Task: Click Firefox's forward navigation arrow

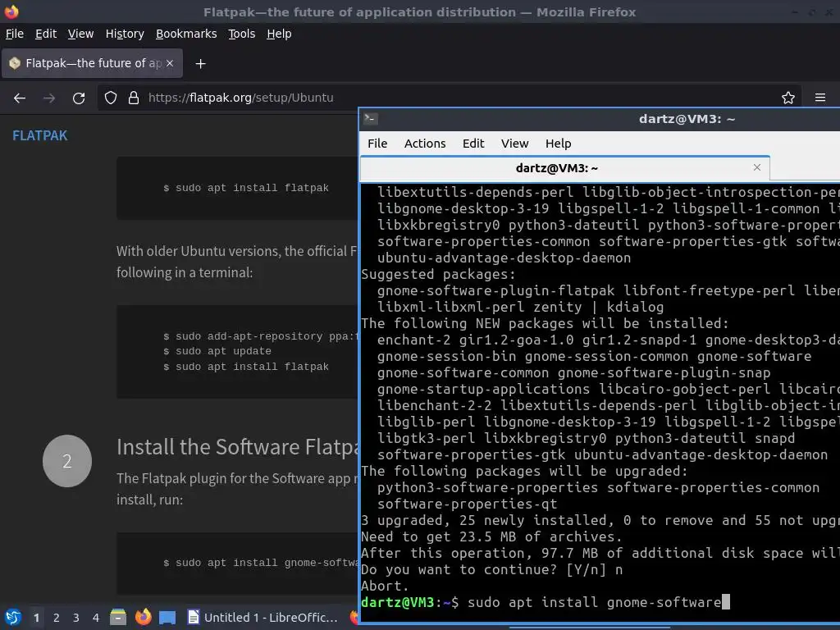Action: click(x=49, y=98)
